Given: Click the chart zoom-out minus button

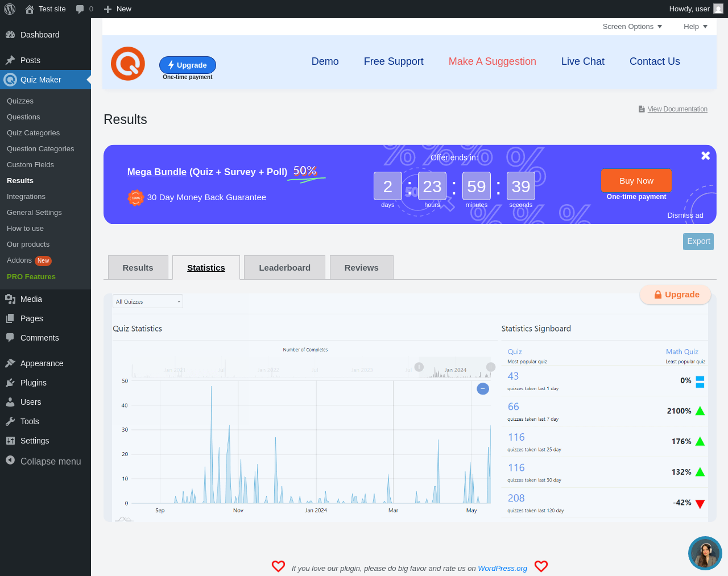Looking at the screenshot, I should pyautogui.click(x=483, y=389).
